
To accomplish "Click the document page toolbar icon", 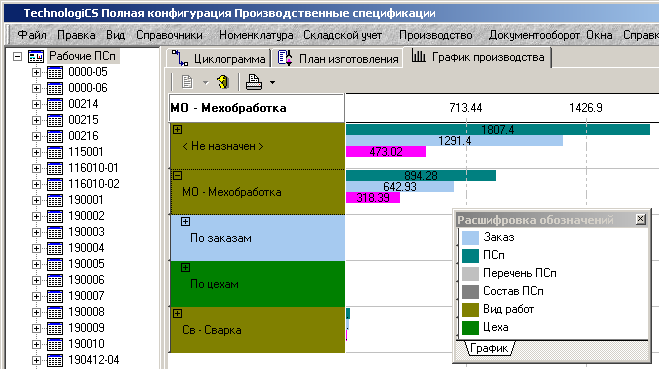I will 187,82.
